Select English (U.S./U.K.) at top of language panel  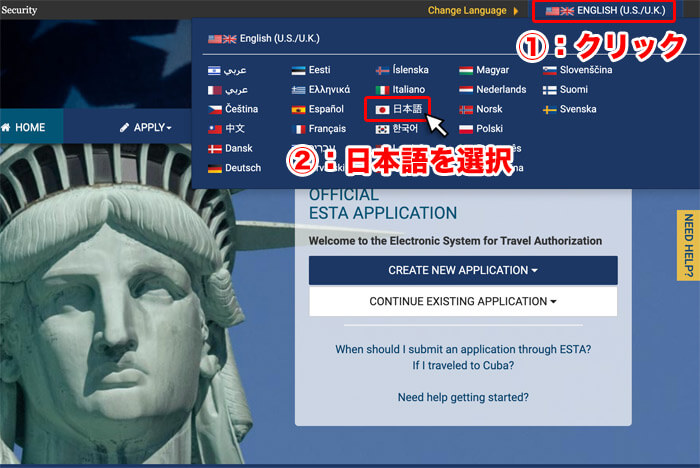(264, 39)
